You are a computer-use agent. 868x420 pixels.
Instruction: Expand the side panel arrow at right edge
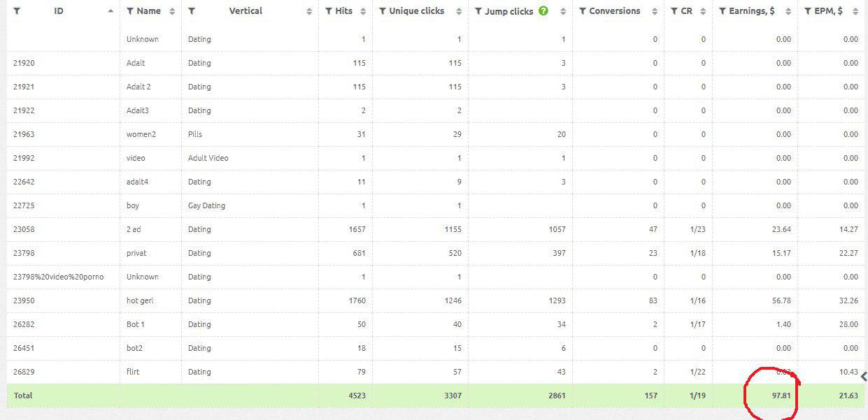pos(863,377)
